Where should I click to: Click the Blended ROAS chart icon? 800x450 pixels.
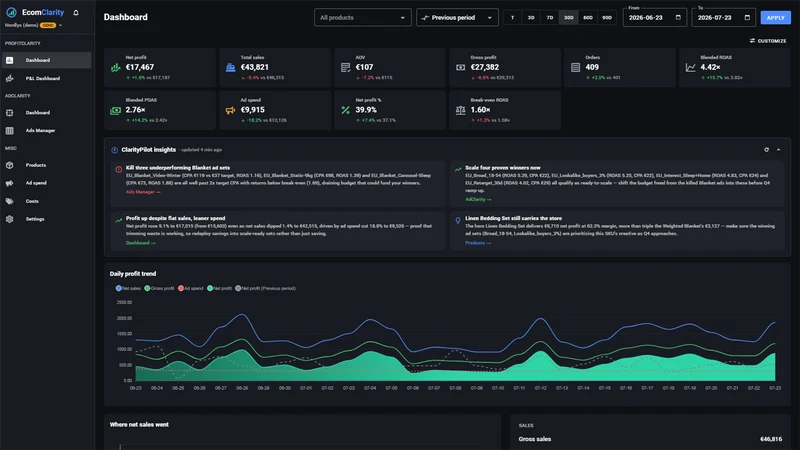[690, 67]
